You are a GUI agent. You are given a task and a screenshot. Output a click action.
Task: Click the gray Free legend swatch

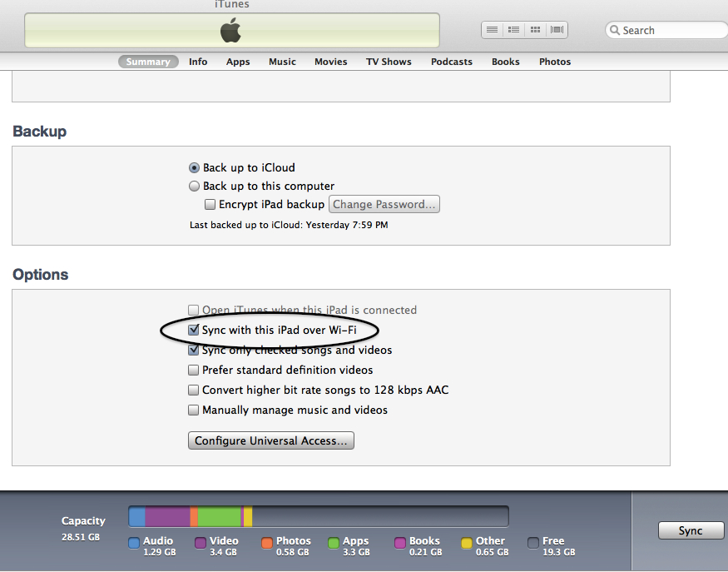(x=533, y=543)
